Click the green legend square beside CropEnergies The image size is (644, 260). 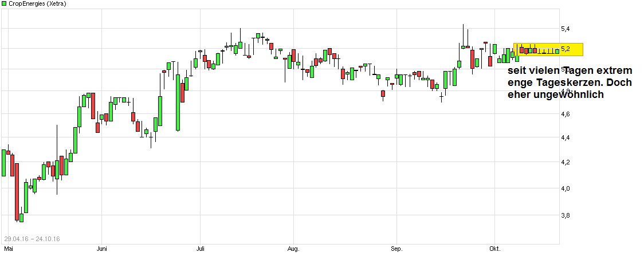pos(4,4)
